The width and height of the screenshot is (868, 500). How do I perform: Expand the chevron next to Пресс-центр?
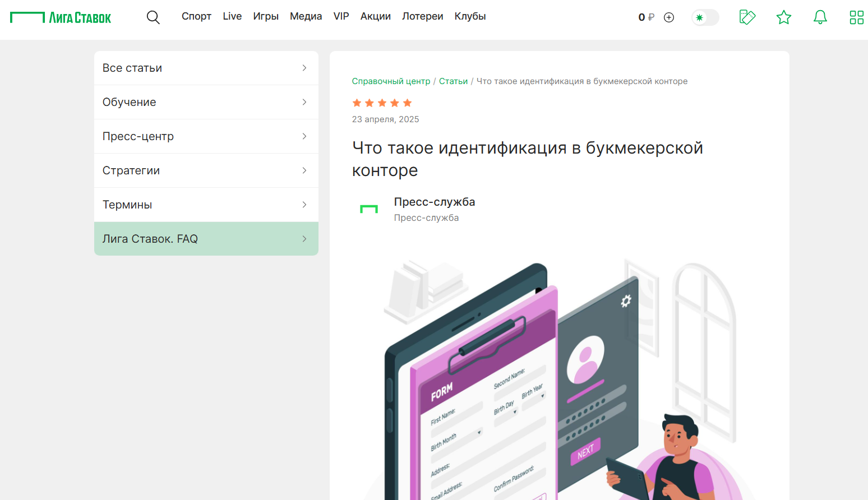tap(304, 136)
